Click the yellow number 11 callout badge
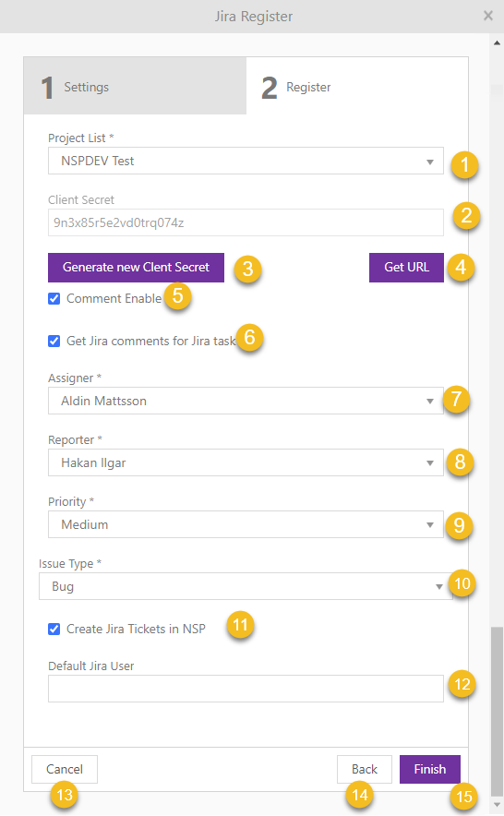This screenshot has width=504, height=816. click(x=240, y=625)
